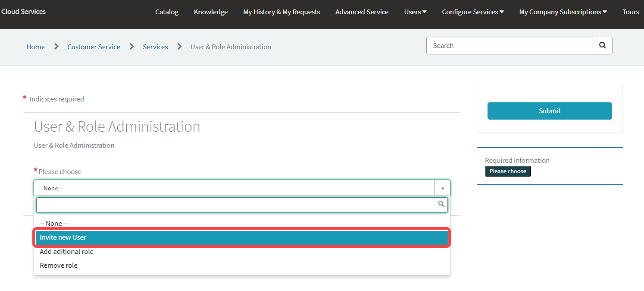Viewport: 644px width, 291px height.
Task: Click the magnifier icon inside dropdown filter
Action: click(x=441, y=204)
